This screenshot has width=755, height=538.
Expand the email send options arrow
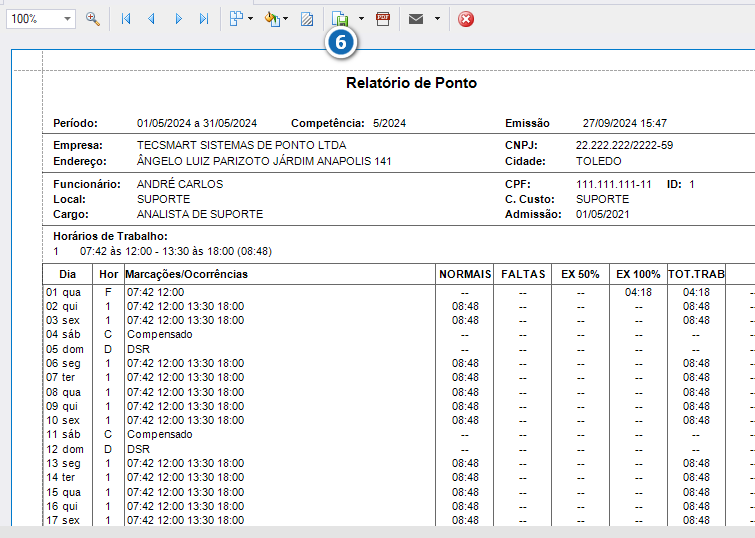pos(437,19)
